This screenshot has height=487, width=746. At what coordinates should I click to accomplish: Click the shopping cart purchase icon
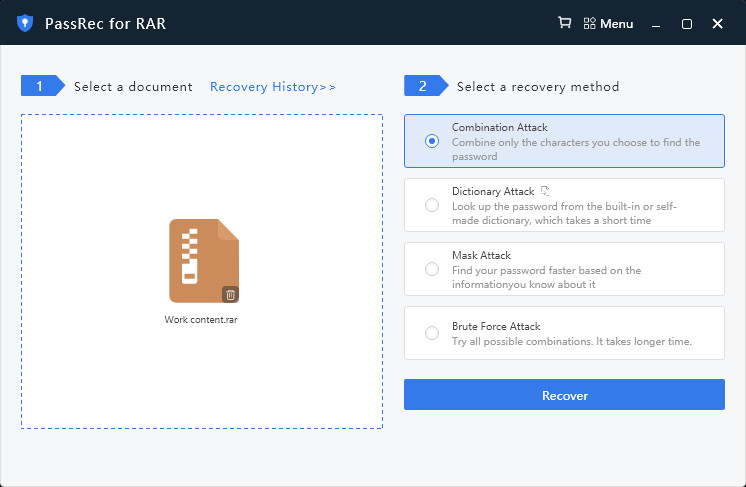[x=564, y=22]
